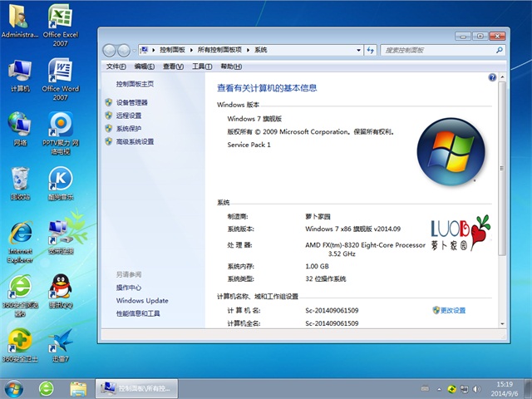Open the Administrator folder desktop icon
The height and width of the screenshot is (399, 532).
pos(19,21)
